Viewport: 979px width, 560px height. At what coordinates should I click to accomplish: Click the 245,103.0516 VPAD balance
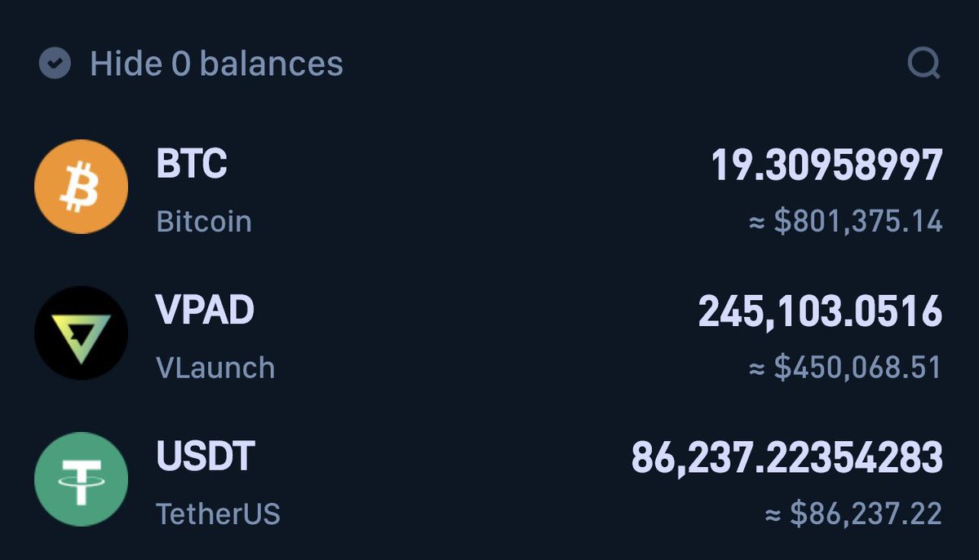tap(820, 313)
